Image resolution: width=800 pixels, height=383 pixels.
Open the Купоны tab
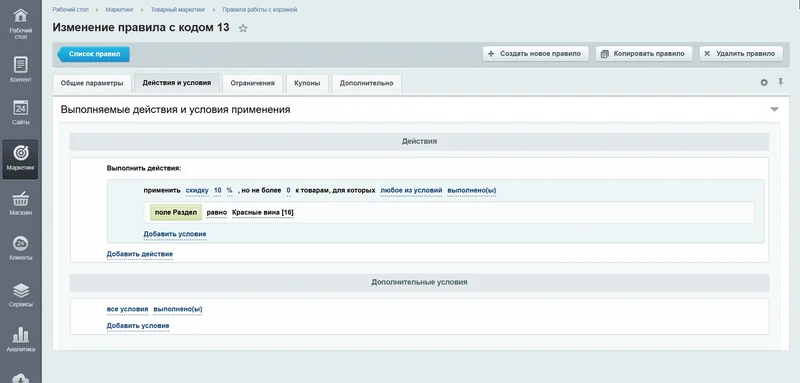307,83
